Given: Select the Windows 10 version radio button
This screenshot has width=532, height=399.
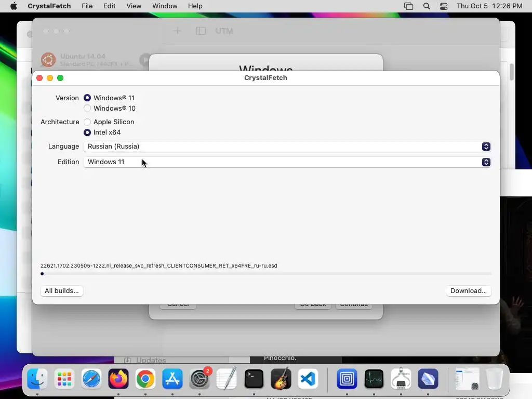Looking at the screenshot, I should (x=87, y=108).
